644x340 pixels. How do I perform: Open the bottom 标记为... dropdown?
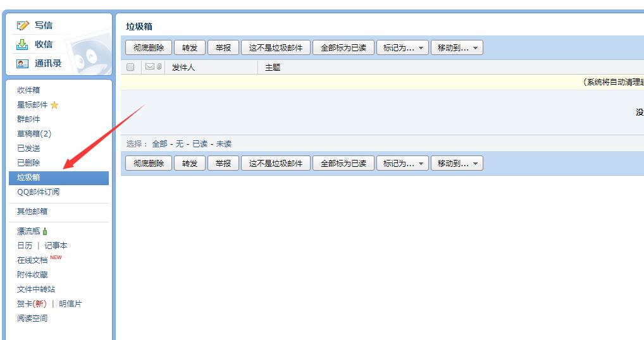point(402,163)
